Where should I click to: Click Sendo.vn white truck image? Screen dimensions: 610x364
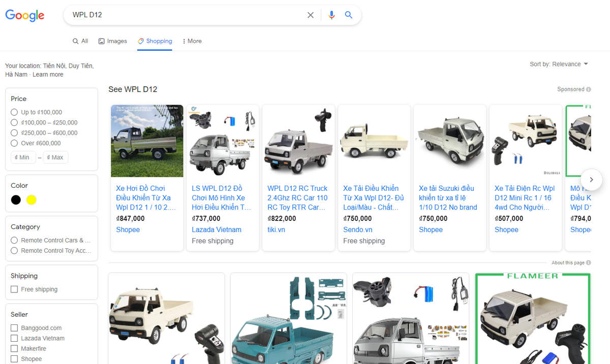374,141
